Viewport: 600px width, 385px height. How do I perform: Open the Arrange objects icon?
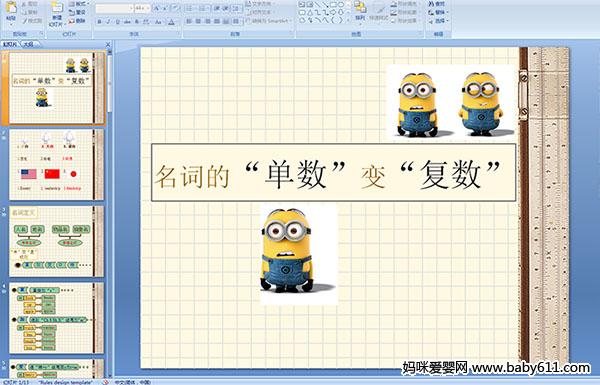pos(360,10)
